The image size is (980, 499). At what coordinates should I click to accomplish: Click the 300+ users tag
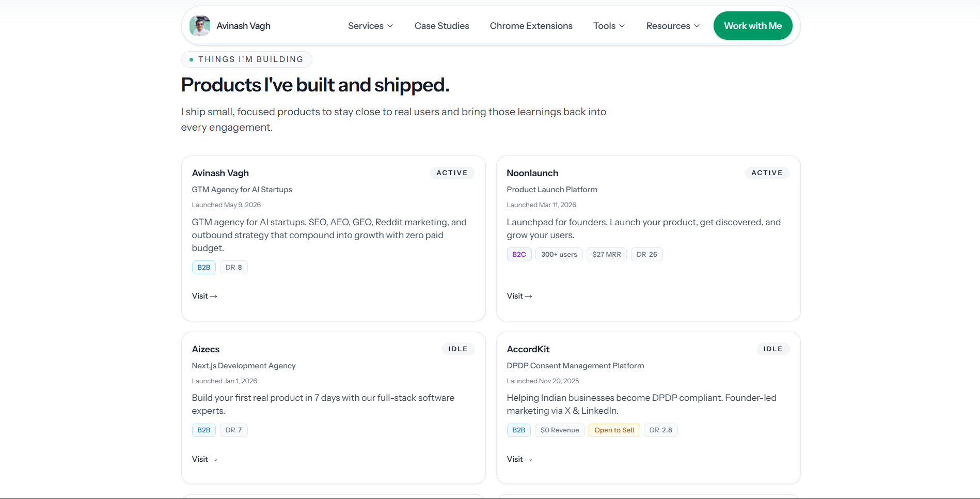[559, 255]
